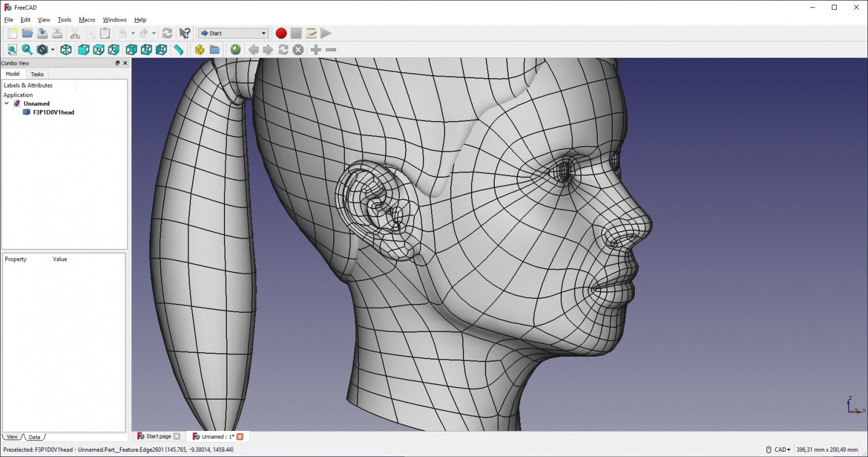Image resolution: width=868 pixels, height=457 pixels.
Task: Execute macro with play arrow
Action: pos(326,33)
